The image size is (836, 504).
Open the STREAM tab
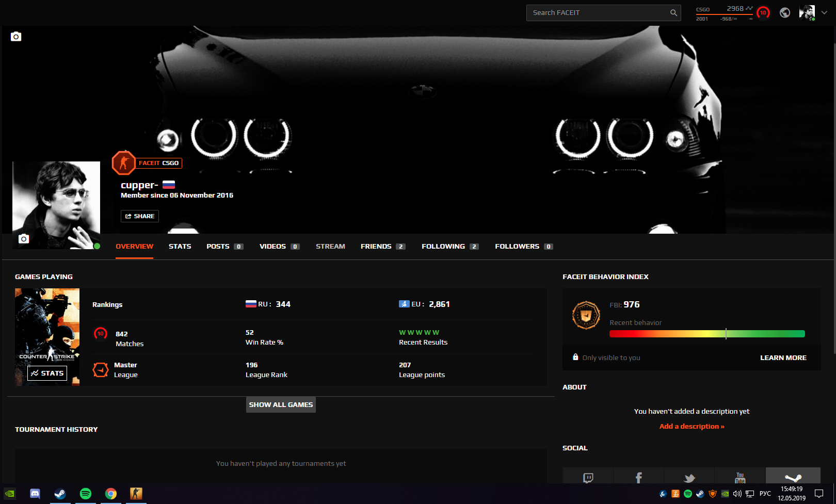click(331, 247)
